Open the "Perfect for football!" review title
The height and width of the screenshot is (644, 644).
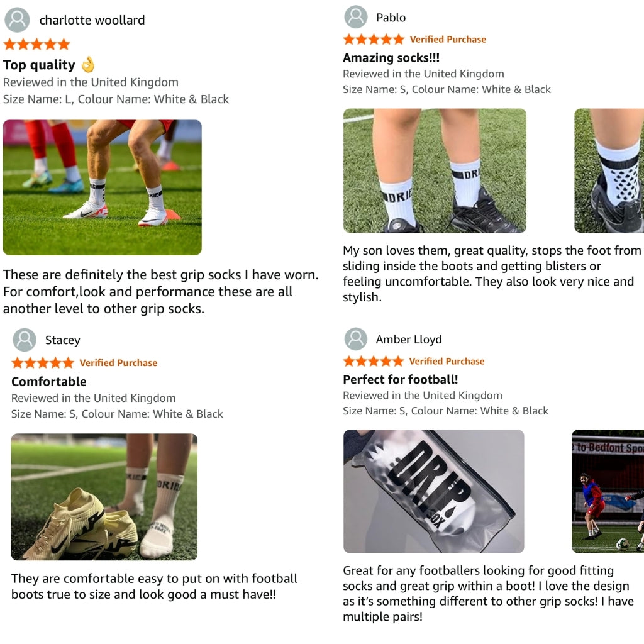pos(400,379)
